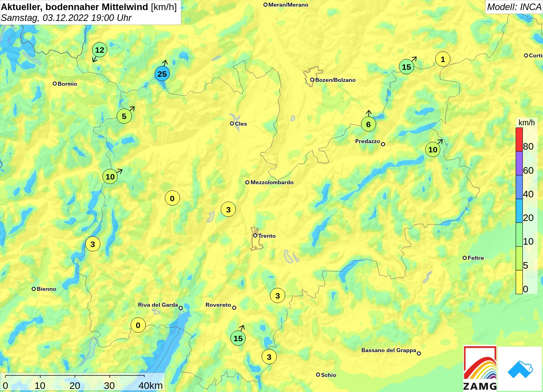Image resolution: width=543 pixels, height=392 pixels.
Task: Click the Modell: INCA label
Action: pyautogui.click(x=514, y=7)
